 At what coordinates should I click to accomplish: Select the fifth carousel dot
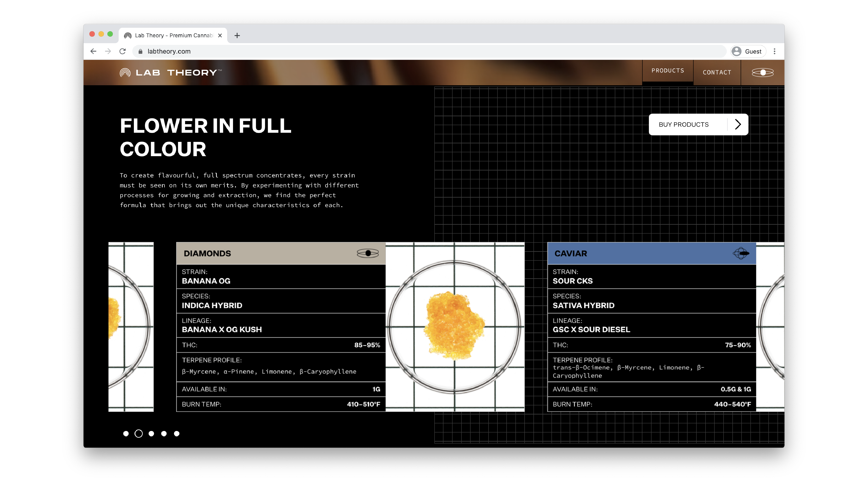(177, 433)
